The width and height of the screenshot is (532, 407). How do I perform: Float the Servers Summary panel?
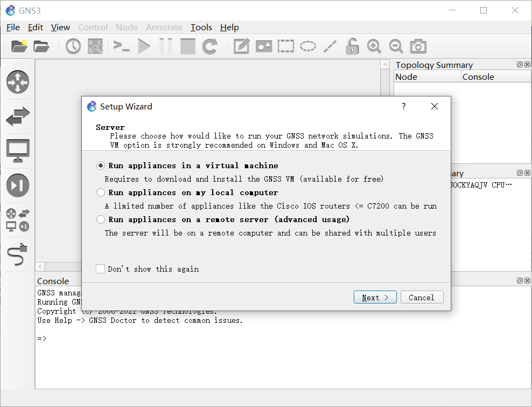pos(520,173)
